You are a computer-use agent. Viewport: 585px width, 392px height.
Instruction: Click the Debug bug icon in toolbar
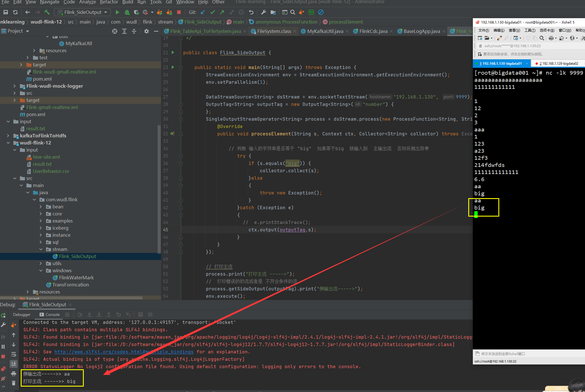(x=127, y=12)
